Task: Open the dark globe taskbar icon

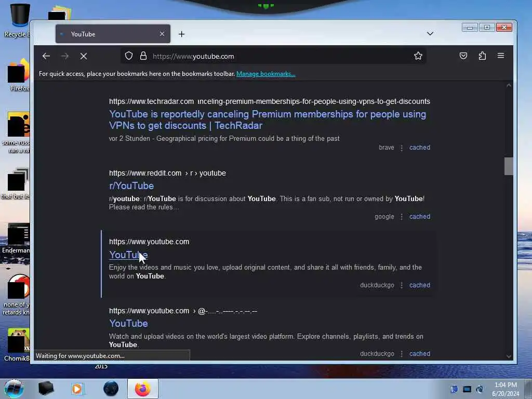Action: tap(111, 389)
